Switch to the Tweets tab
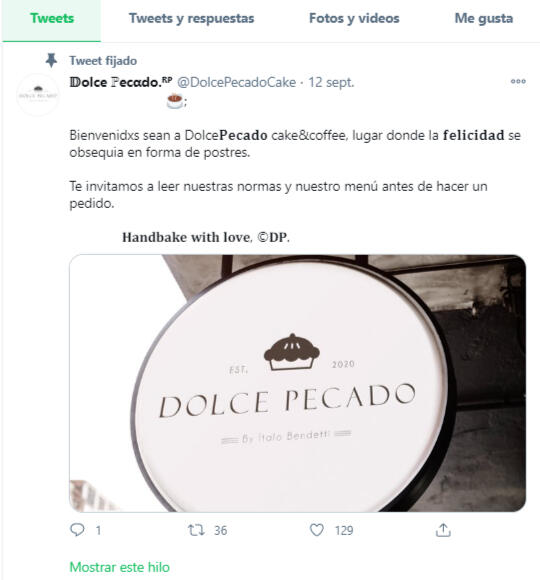 [x=52, y=18]
